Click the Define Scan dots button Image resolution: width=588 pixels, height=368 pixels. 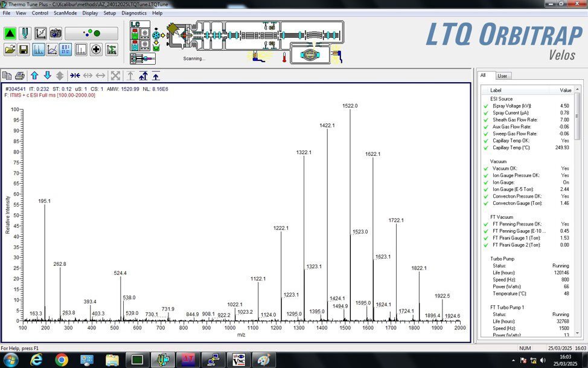click(x=92, y=33)
